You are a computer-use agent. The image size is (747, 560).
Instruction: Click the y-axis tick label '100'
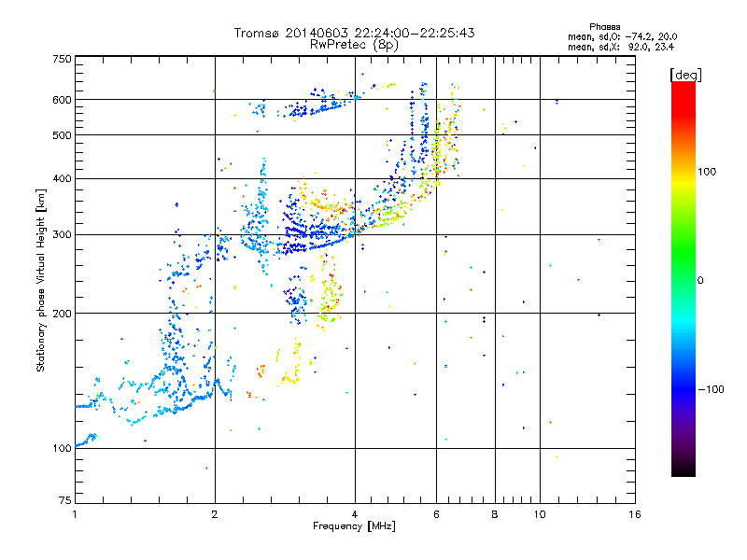62,449
